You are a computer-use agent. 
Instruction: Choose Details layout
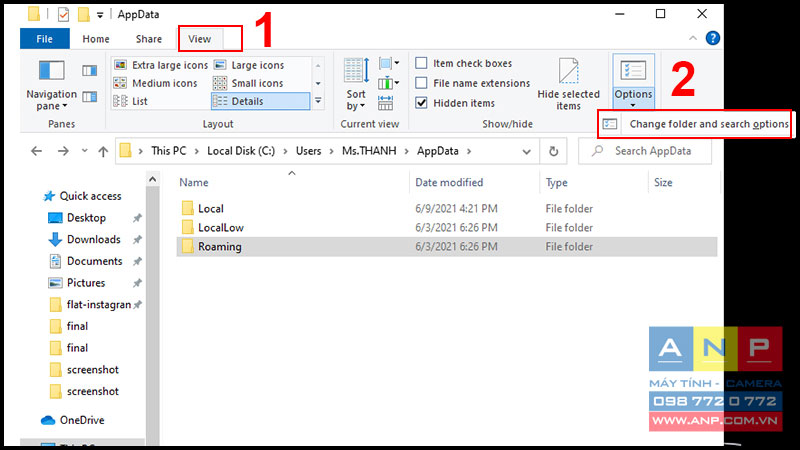260,101
